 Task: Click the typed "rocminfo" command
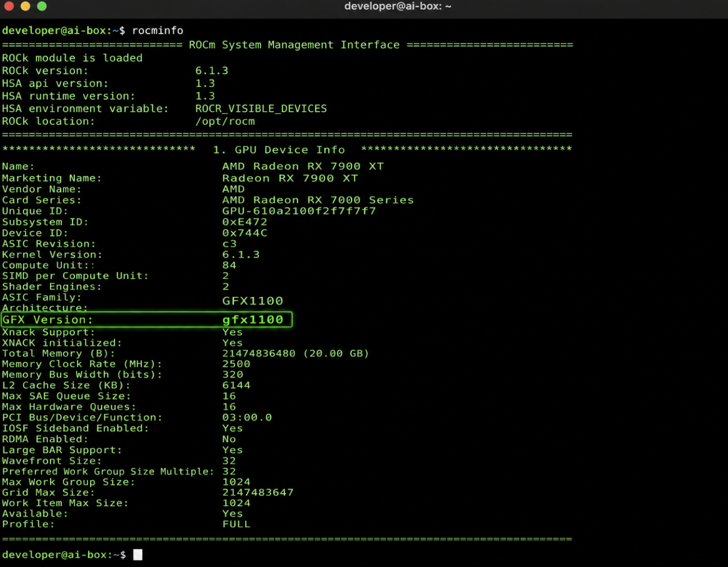point(157,30)
